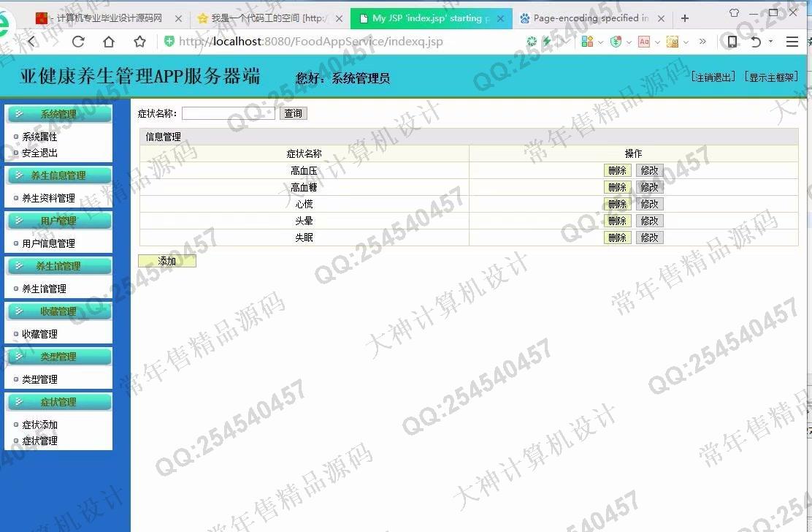The height and width of the screenshot is (532, 812).
Task: Edit the 头晕 row with 修改
Action: pos(649,221)
